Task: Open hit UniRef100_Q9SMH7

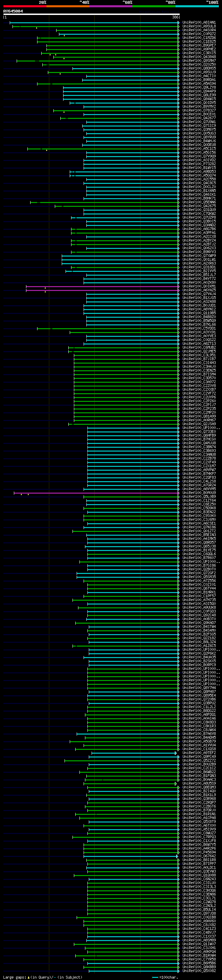Action: pyautogui.click(x=199, y=60)
